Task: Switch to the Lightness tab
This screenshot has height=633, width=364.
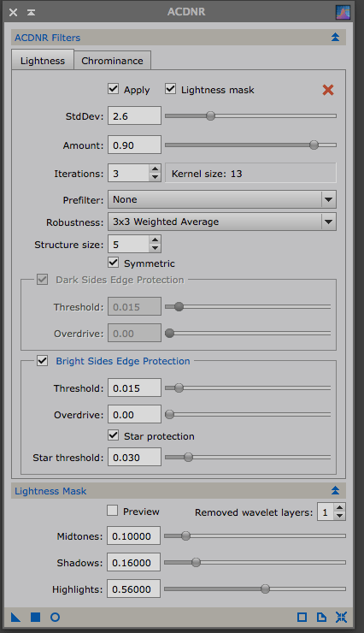Action: (x=43, y=61)
